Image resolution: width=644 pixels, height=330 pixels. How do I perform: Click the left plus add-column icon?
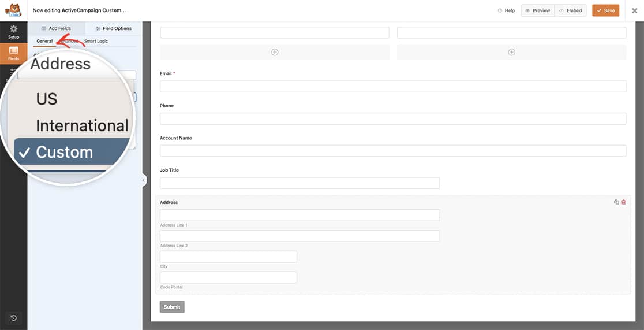[275, 52]
